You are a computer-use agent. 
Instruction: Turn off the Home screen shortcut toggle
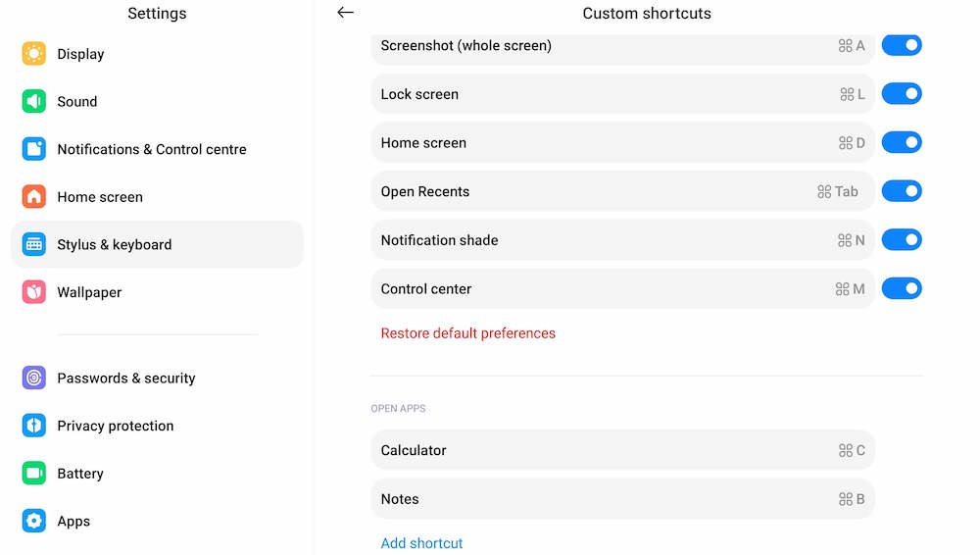click(x=902, y=142)
